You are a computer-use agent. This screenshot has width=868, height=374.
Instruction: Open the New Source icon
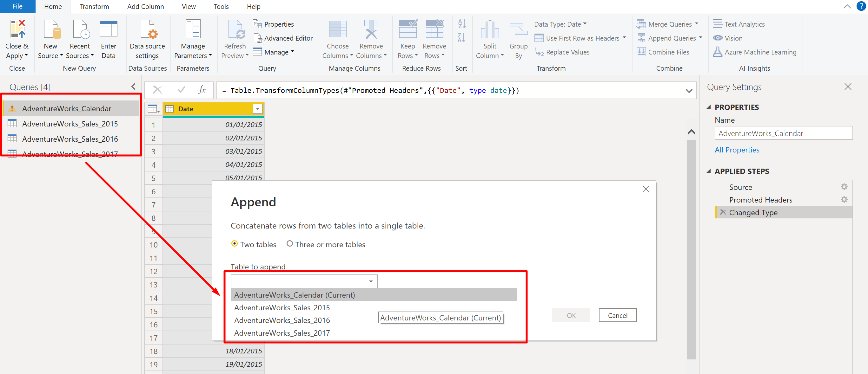(52, 29)
